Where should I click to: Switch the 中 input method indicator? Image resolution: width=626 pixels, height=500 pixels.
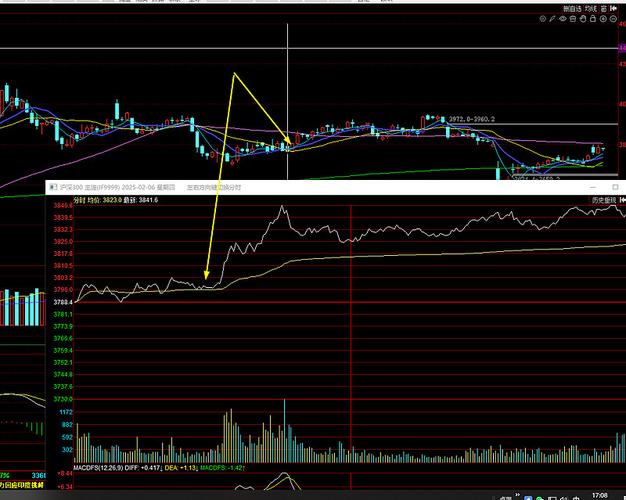coord(576,498)
